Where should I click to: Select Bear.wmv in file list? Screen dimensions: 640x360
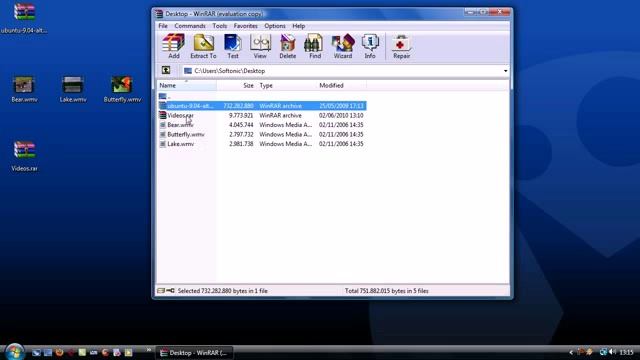180,125
